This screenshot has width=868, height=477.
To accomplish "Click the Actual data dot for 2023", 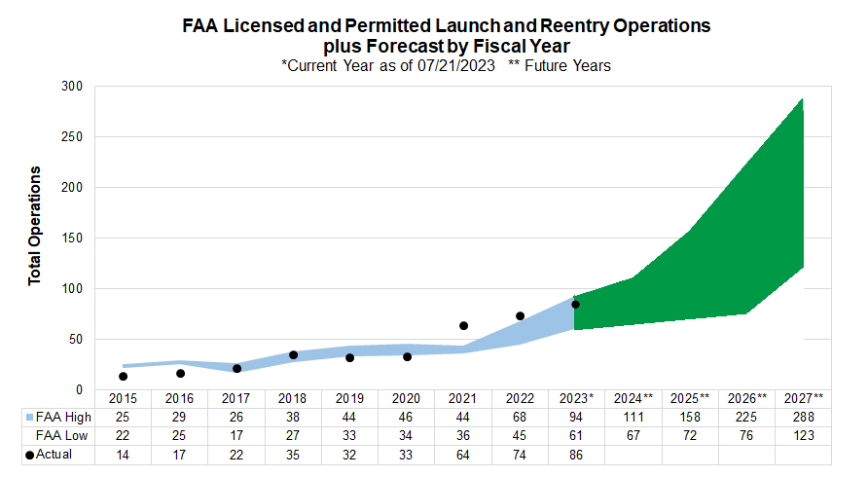I will point(576,305).
